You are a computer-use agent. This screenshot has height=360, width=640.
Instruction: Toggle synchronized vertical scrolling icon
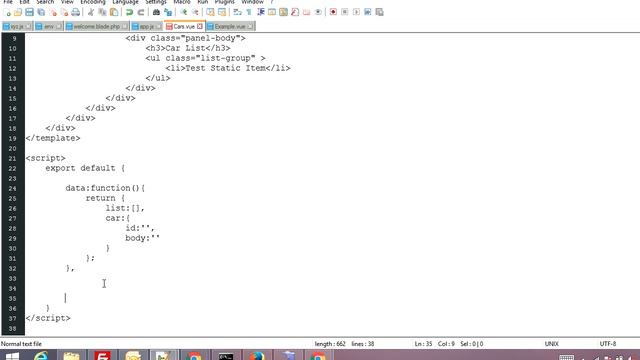[x=210, y=12]
